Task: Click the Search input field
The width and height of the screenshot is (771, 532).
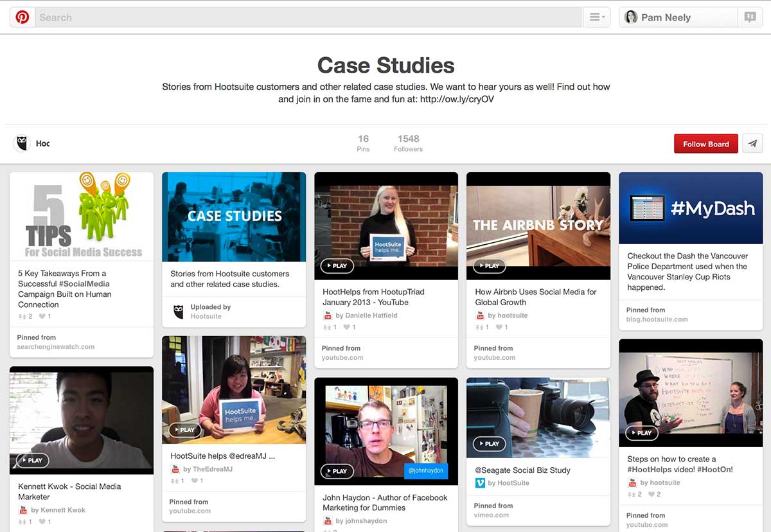Action: coord(308,17)
